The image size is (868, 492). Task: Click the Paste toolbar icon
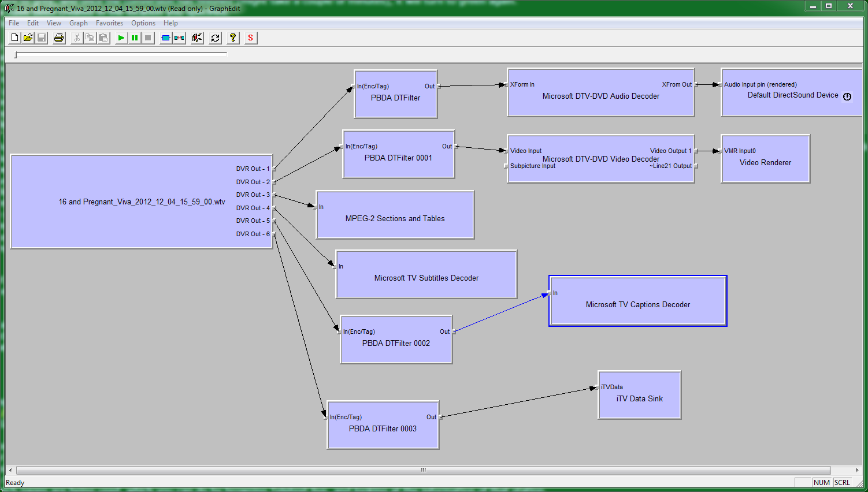[x=103, y=38]
